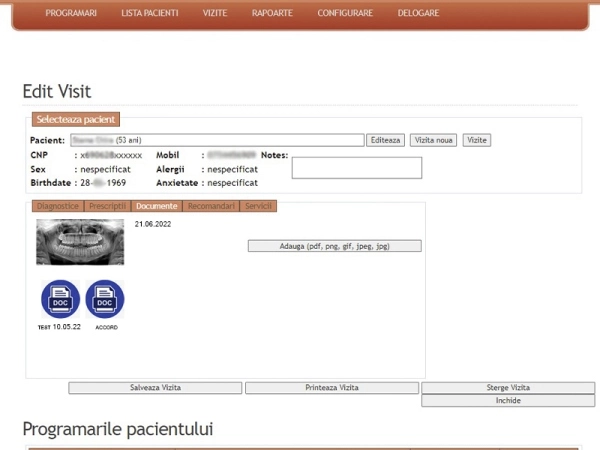
Task: Switch to the Servicii tab
Action: 258,206
